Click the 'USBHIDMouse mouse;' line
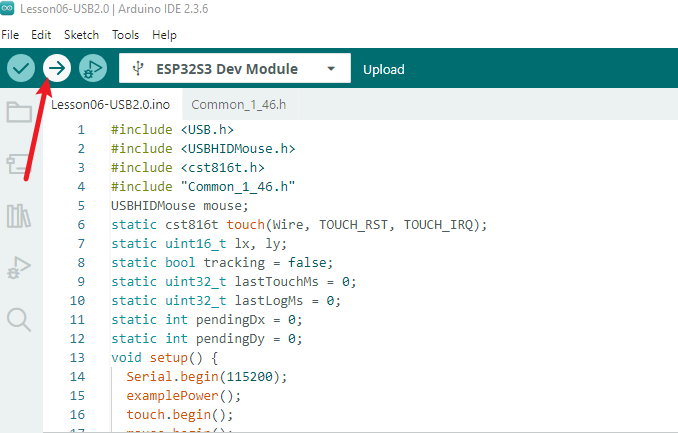 click(x=179, y=206)
